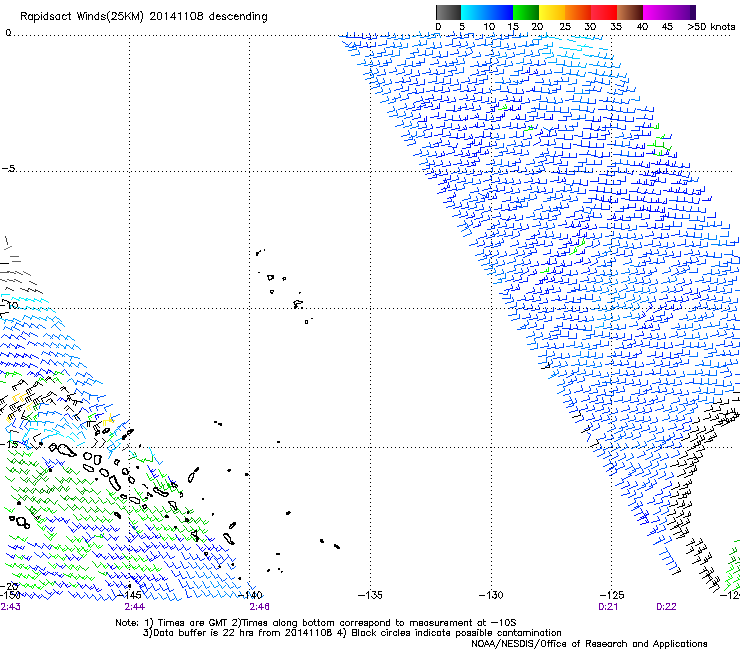This screenshot has width=740, height=650.
Task: Select the '0:22' pass time label
Action: click(x=666, y=607)
